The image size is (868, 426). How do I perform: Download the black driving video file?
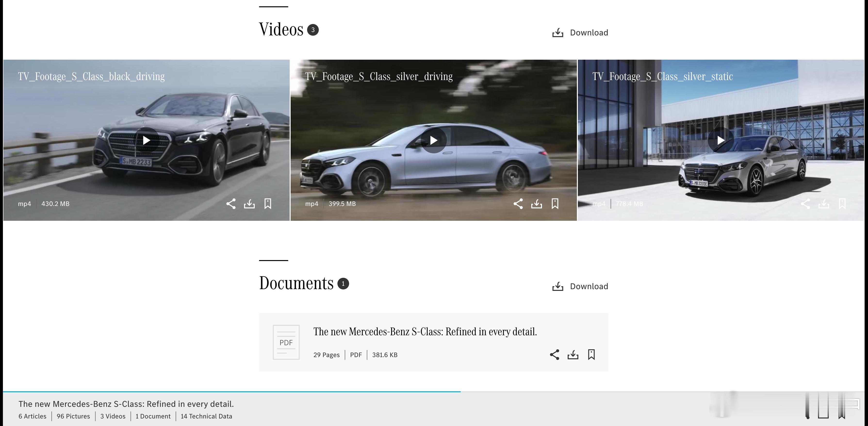(x=249, y=204)
